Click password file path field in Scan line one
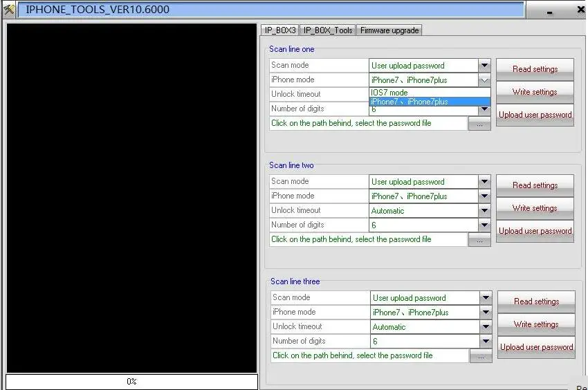588x390 pixels. coord(368,123)
